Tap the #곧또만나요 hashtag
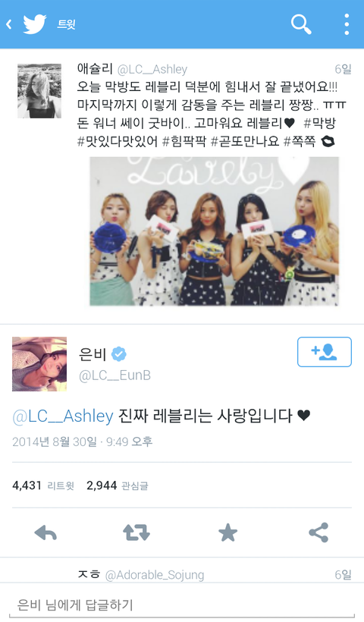Screen dimensions: 364x622 point(245,142)
